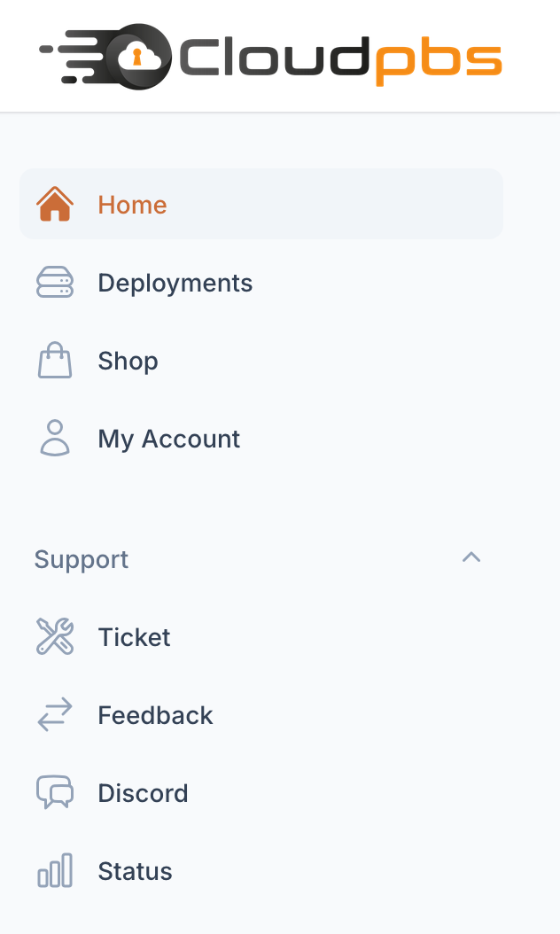Open the Status page link
The image size is (560, 934).
tap(135, 870)
